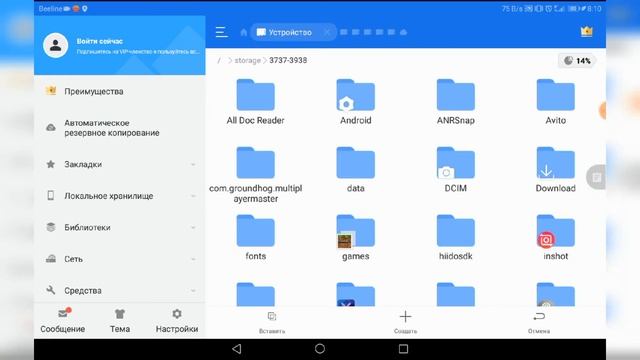Open Сообщение messages button
The image size is (640, 360).
tap(62, 321)
